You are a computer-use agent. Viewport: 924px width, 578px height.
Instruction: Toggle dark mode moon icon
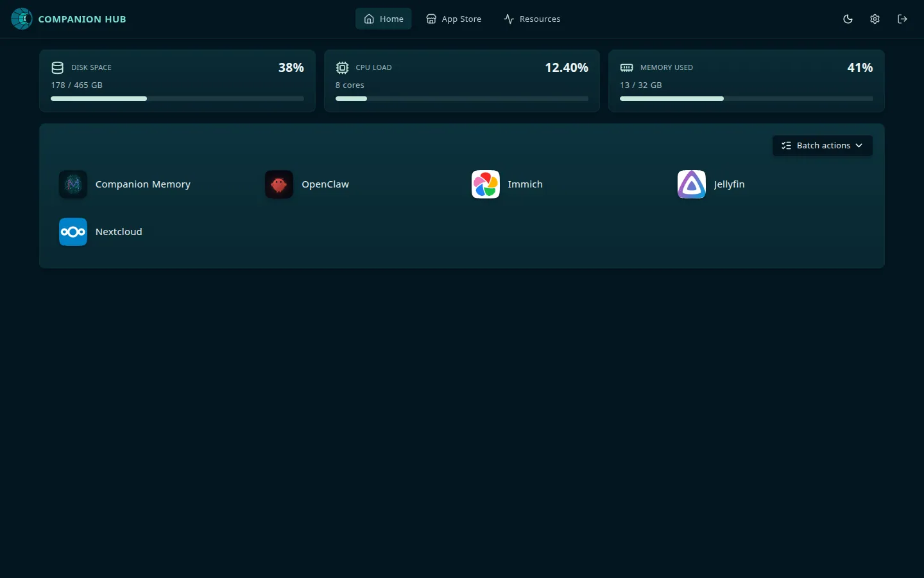click(x=848, y=19)
